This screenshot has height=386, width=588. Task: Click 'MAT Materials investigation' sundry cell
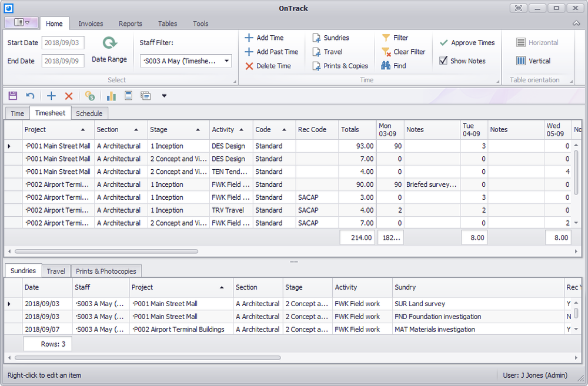tap(478, 330)
